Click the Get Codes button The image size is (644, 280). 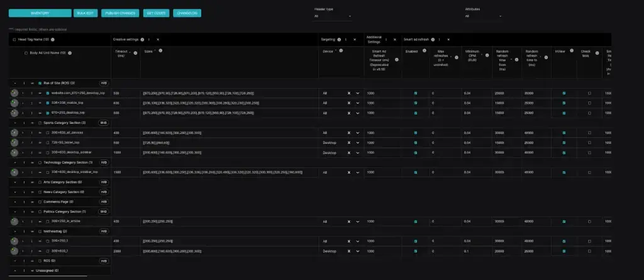coord(155,13)
